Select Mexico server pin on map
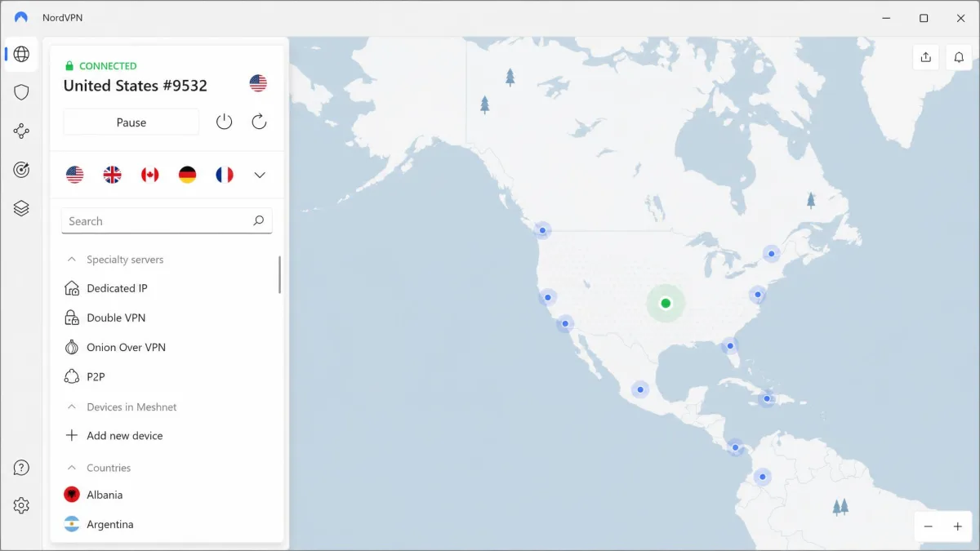 pos(639,390)
